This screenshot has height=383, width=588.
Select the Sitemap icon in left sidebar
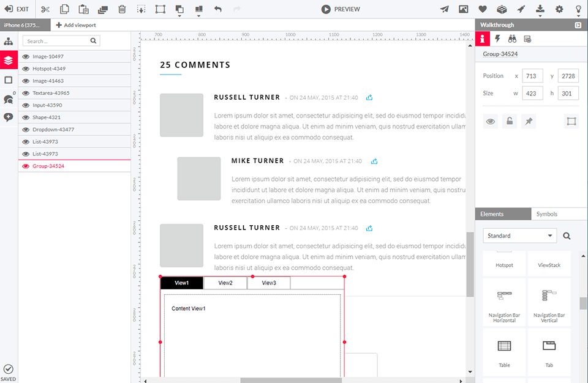tap(9, 41)
